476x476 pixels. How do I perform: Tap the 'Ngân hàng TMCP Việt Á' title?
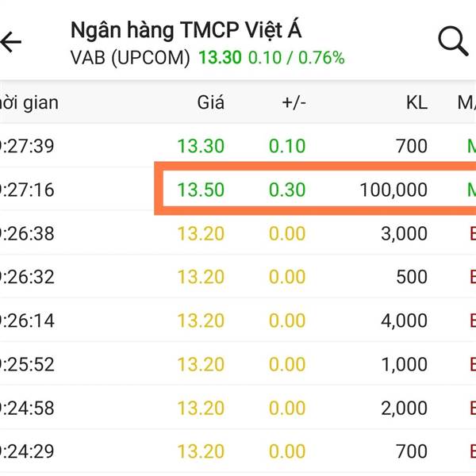[x=186, y=31]
